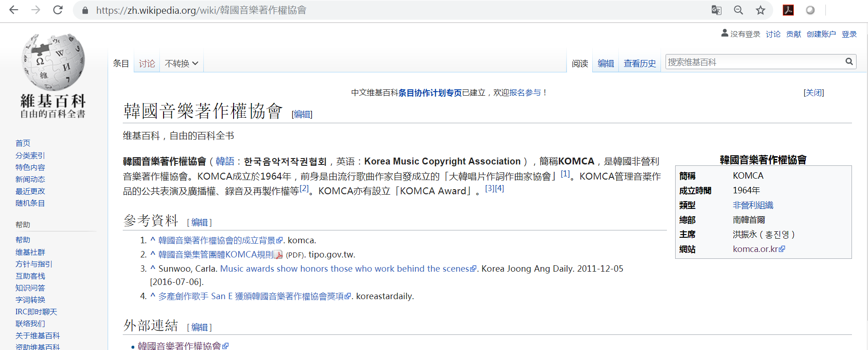Viewport: 868px width, 350px height.
Task: Click the PDF icon next to KOMCA規則 reference
Action: click(x=278, y=254)
